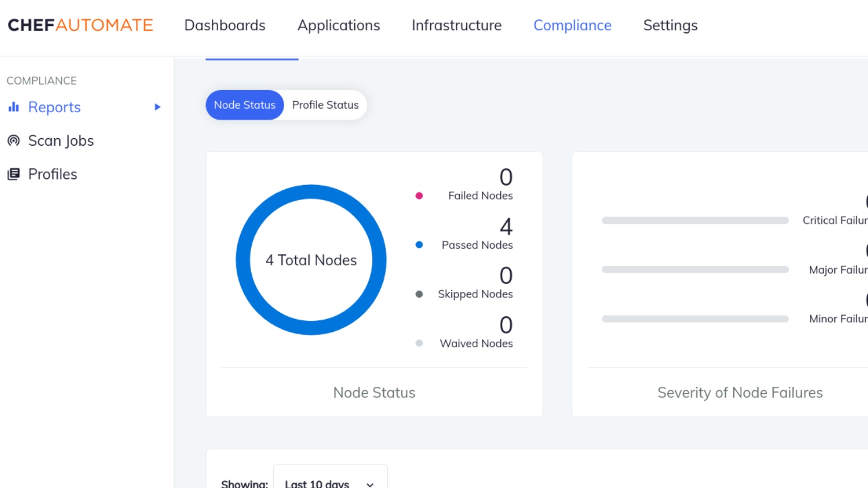
Task: Click the Chef Automate logo
Action: point(79,25)
